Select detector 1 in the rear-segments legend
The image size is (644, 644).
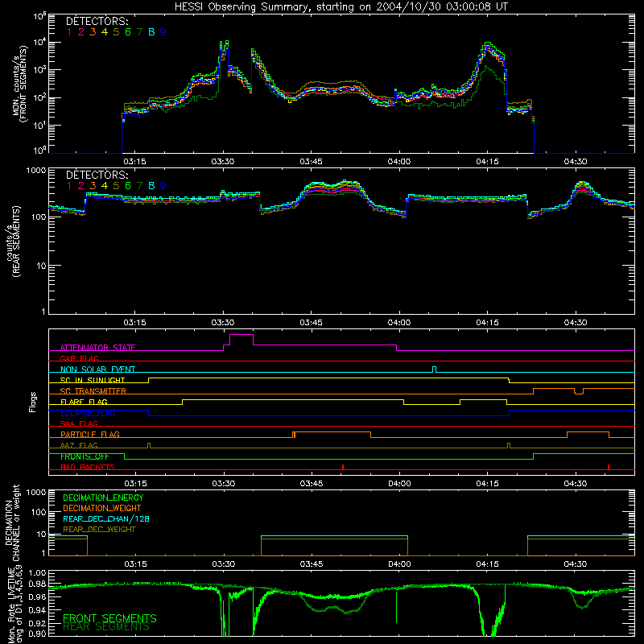point(69,186)
